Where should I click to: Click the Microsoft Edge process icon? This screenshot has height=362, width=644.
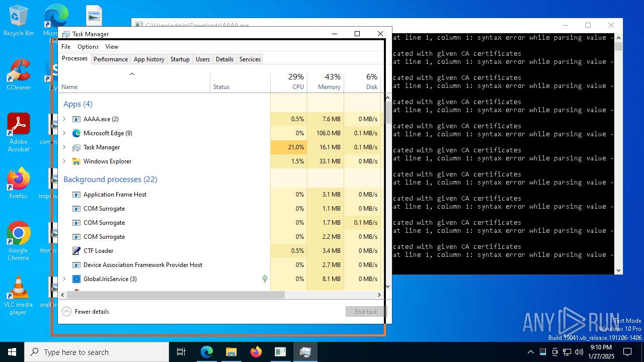76,133
